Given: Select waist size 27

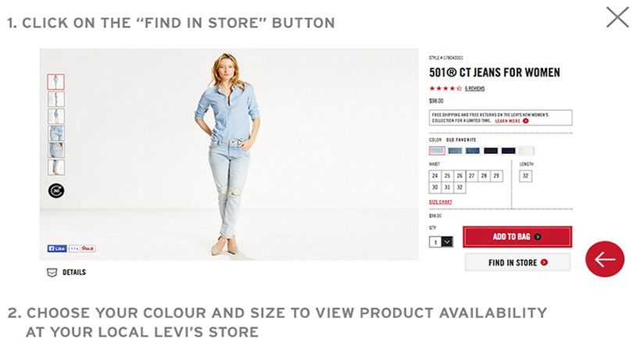Looking at the screenshot, I should pyautogui.click(x=471, y=176).
